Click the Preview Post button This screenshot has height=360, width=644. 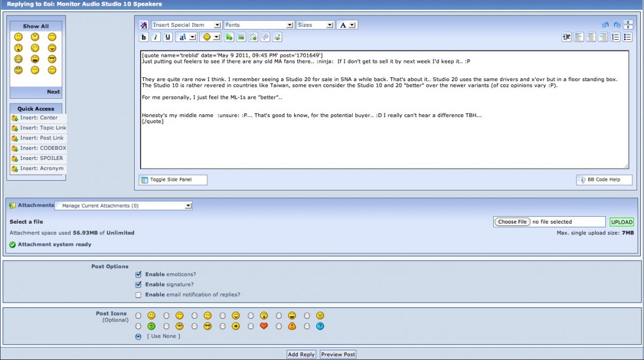coord(338,354)
